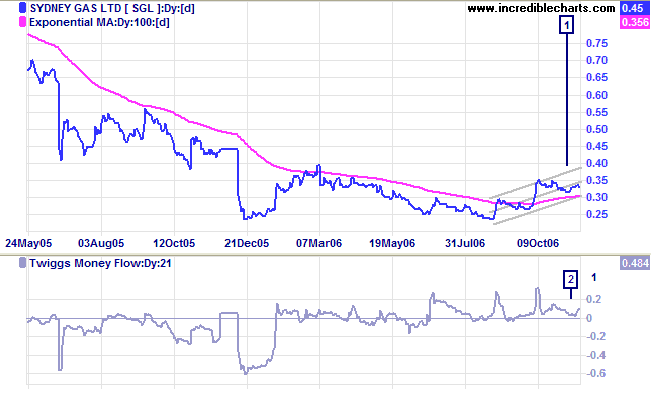Click the 0.35 price axis label

point(597,180)
